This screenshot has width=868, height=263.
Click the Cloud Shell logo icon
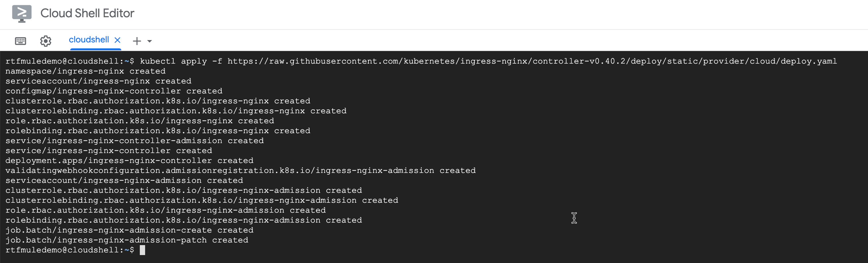22,14
